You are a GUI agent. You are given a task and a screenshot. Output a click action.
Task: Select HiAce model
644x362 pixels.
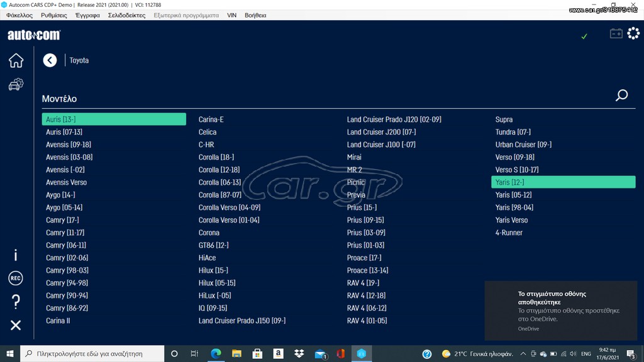click(207, 258)
